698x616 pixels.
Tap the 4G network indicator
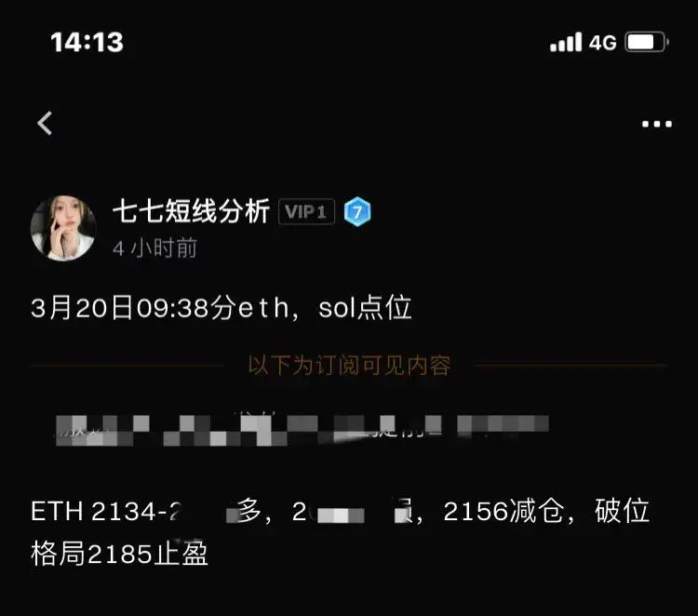pos(603,43)
